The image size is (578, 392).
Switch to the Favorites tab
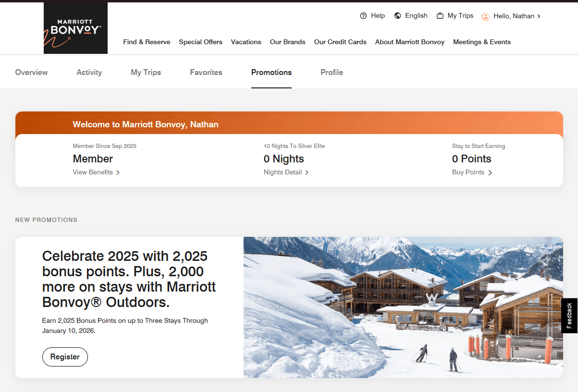(206, 72)
